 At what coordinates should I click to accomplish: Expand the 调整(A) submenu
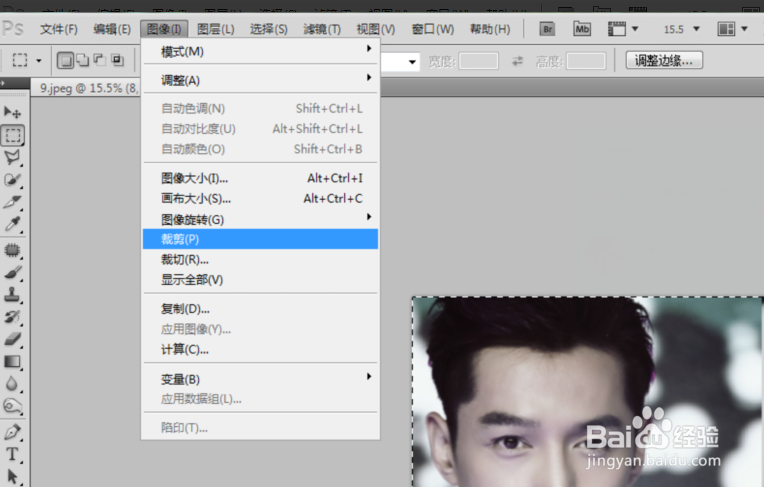(x=369, y=78)
